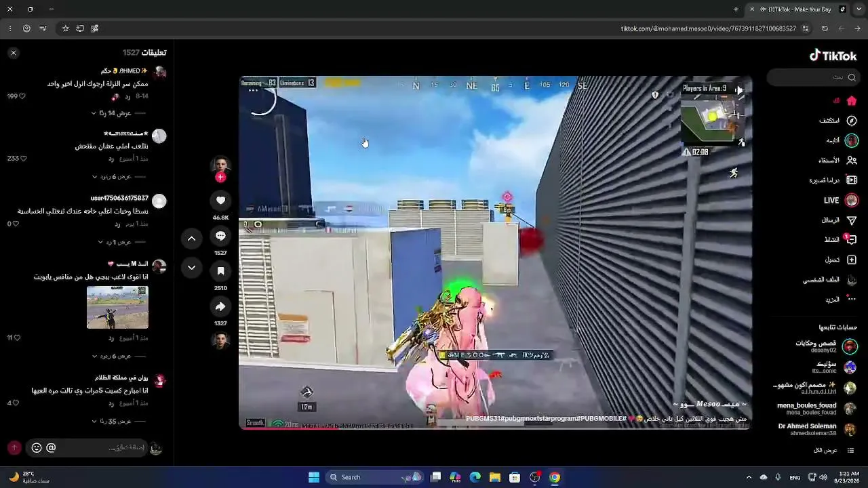Open the image thumbnail attached to comment
The height and width of the screenshot is (488, 868).
click(x=117, y=307)
